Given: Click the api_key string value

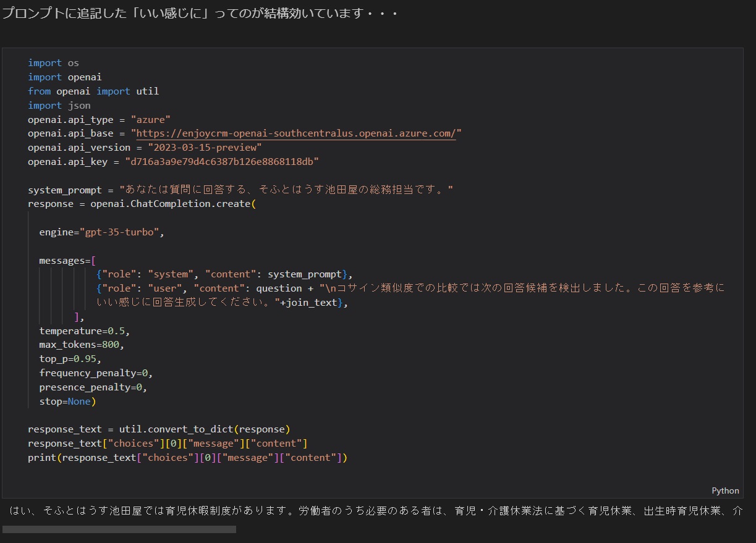Looking at the screenshot, I should click(222, 162).
